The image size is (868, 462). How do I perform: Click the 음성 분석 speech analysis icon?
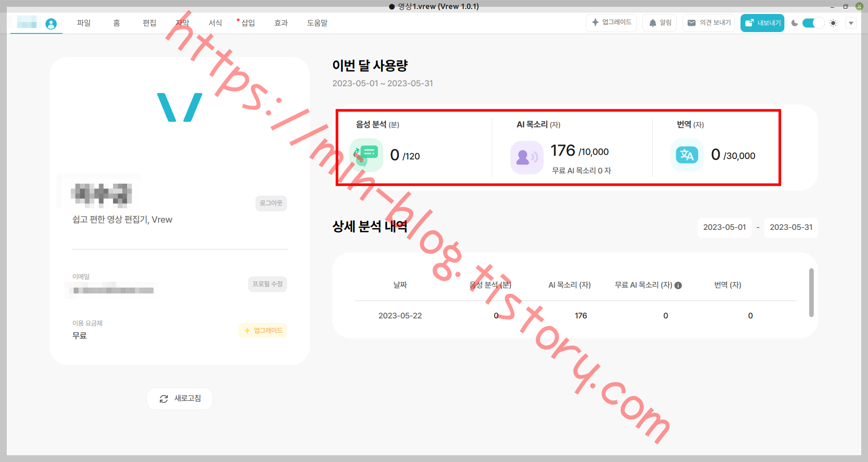[366, 155]
